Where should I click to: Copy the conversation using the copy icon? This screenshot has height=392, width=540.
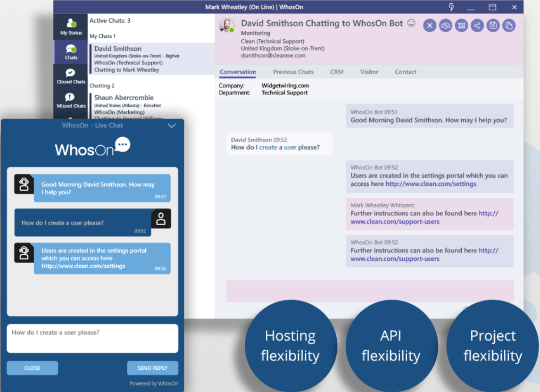[509, 25]
